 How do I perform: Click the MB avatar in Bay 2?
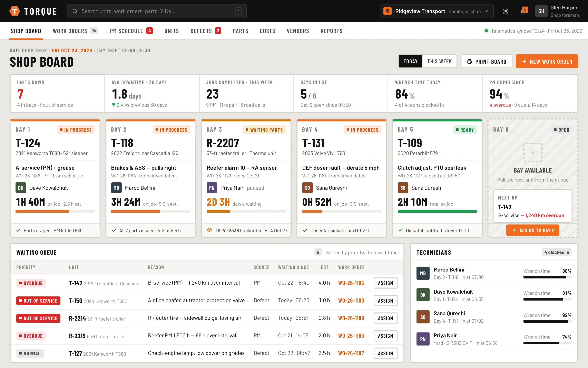(116, 188)
